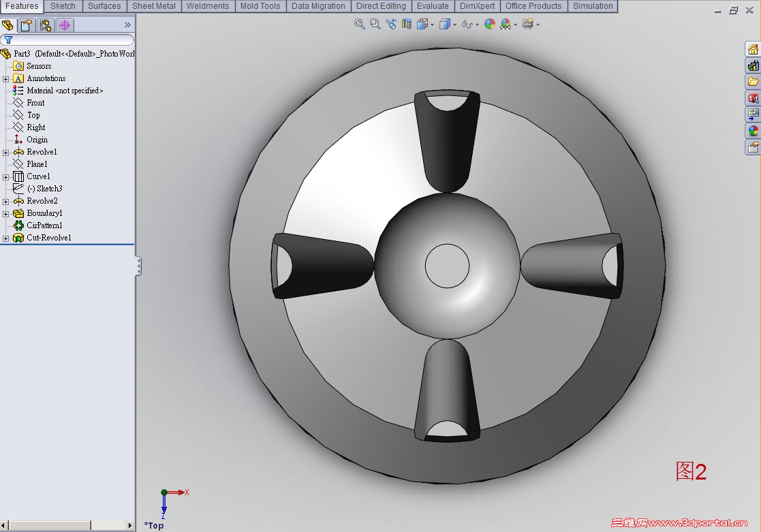Click the View Orientation cube icon
Viewport: 761px width, 532px height.
(422, 24)
